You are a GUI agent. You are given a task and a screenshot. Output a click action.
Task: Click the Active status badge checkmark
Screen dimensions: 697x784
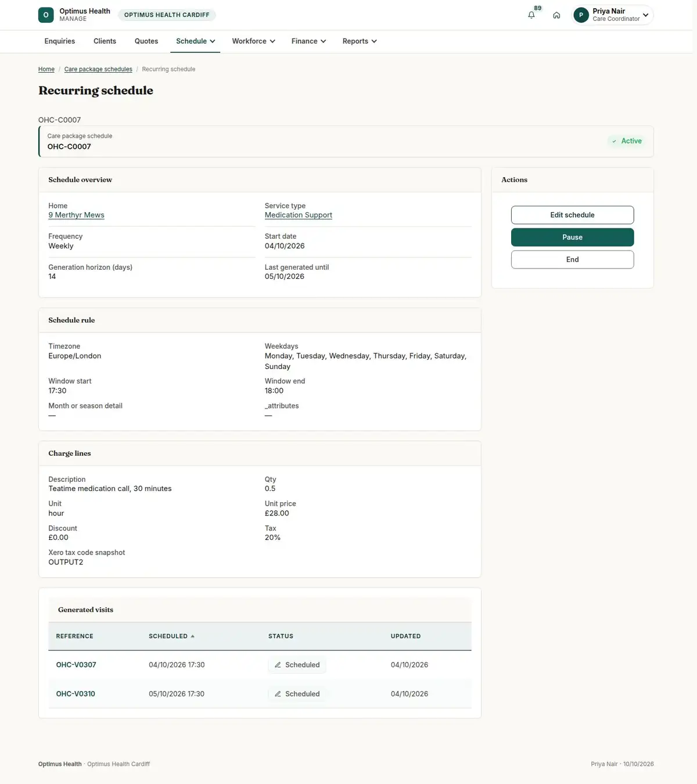(x=614, y=141)
